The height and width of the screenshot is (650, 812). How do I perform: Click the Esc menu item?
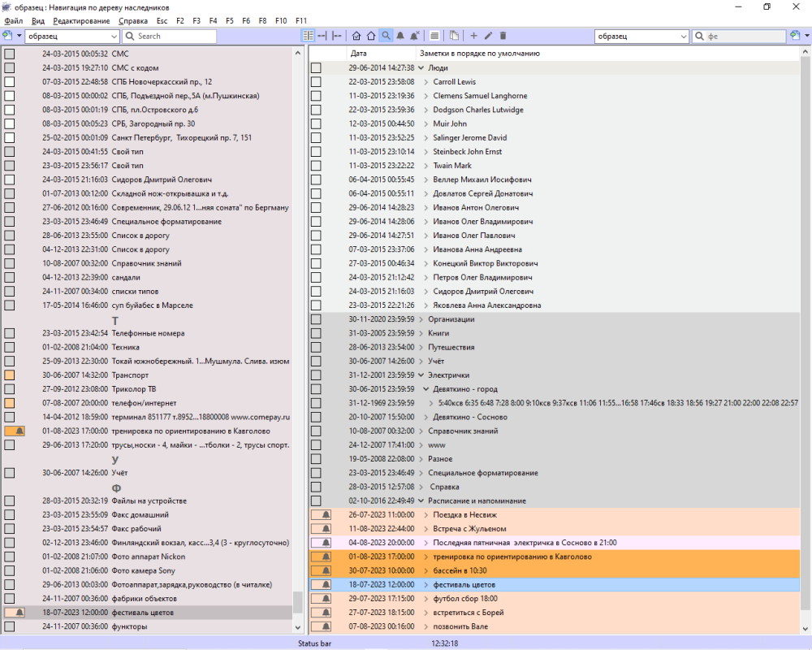(162, 21)
